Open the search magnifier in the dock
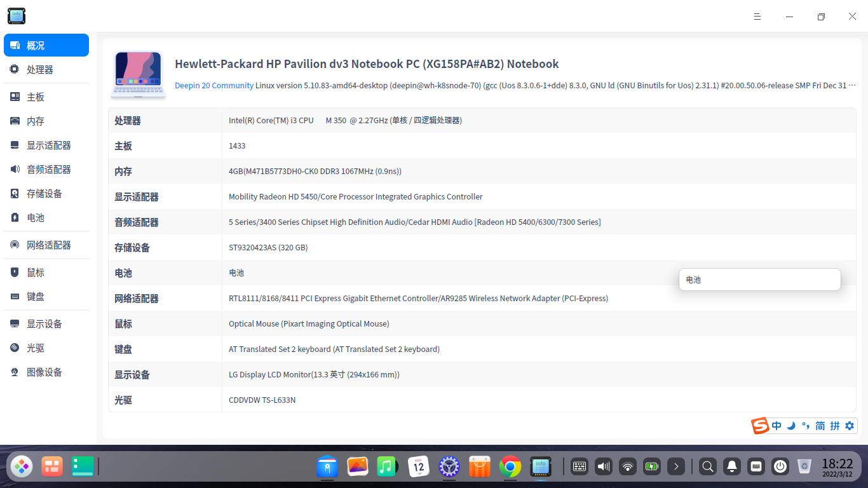868x488 pixels. click(707, 467)
